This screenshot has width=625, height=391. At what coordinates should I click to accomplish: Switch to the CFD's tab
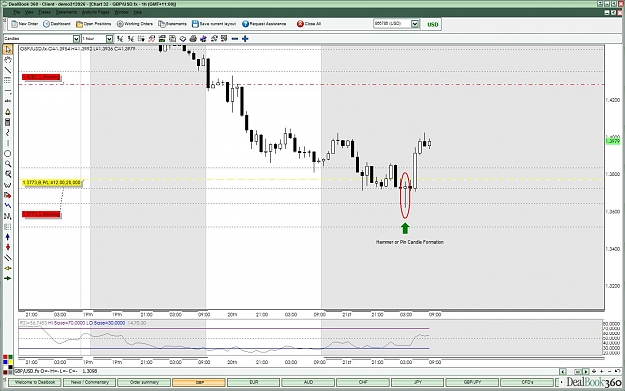pos(527,382)
